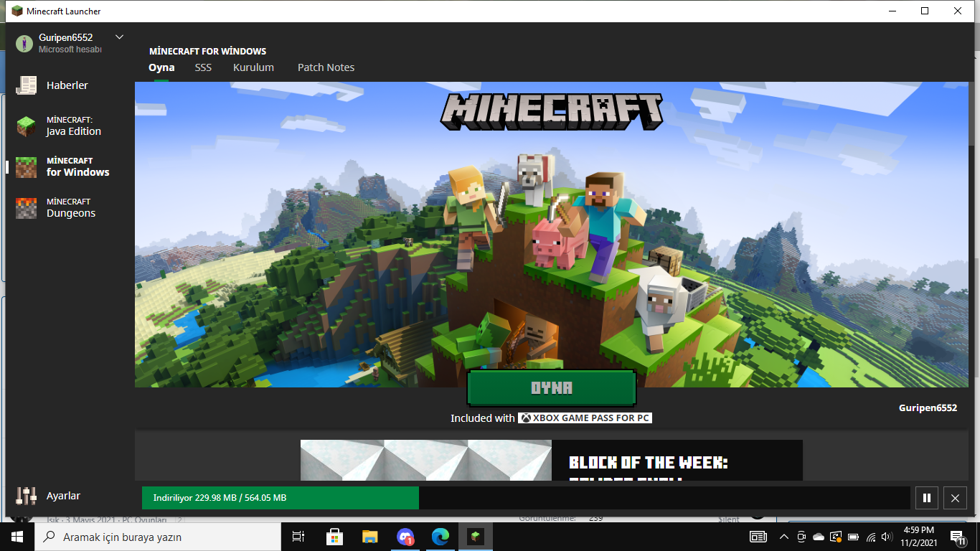Show hidden system tray icons
Viewport: 980px width, 551px height.
(783, 537)
